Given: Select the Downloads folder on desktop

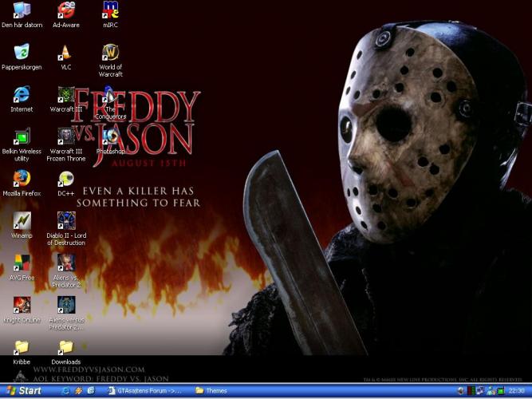Looking at the screenshot, I should pyautogui.click(x=66, y=347).
